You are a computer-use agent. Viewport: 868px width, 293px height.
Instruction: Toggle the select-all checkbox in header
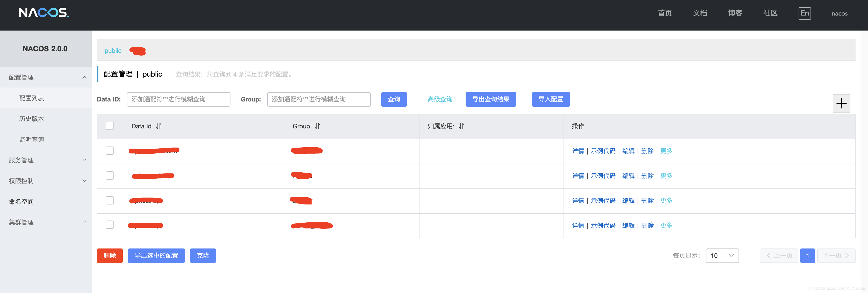click(110, 126)
